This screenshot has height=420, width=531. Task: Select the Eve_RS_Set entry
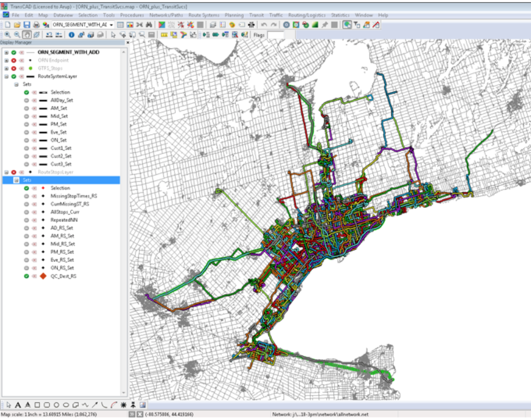pos(62,260)
